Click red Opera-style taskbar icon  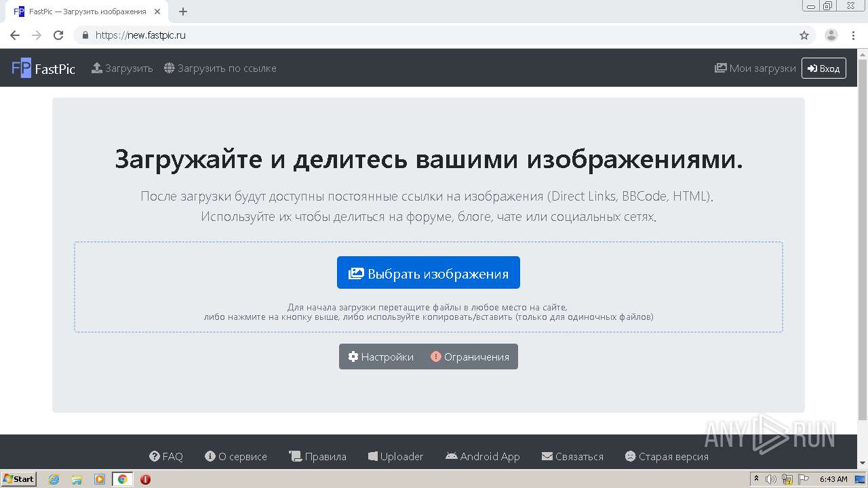(x=145, y=479)
